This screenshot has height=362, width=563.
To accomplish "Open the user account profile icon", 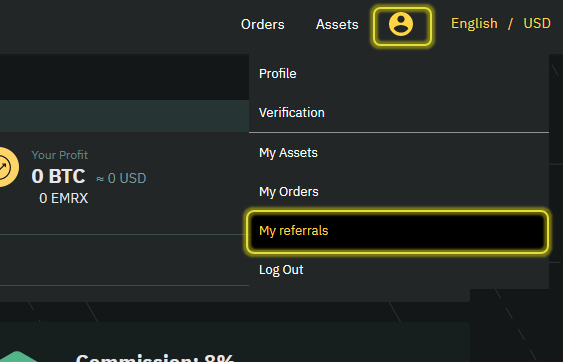I will coord(401,24).
